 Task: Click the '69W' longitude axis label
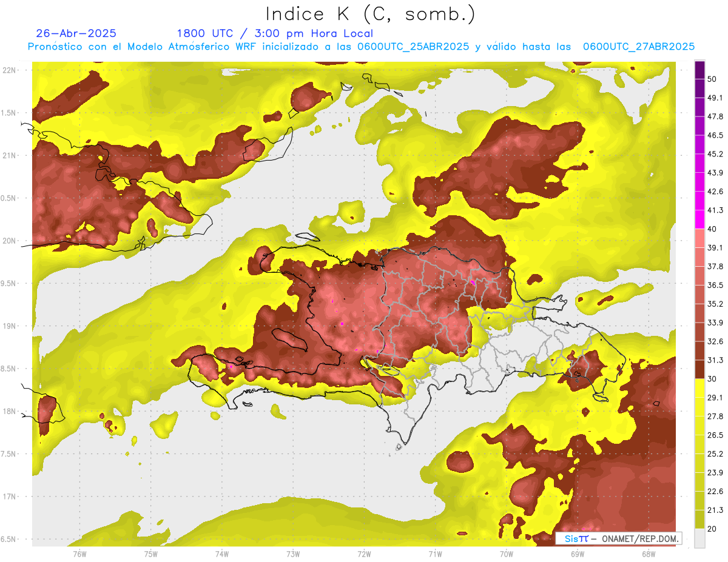577,554
